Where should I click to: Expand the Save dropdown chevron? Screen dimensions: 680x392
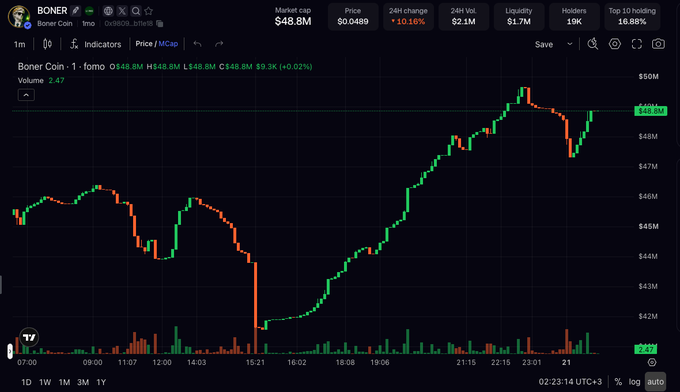click(x=570, y=44)
